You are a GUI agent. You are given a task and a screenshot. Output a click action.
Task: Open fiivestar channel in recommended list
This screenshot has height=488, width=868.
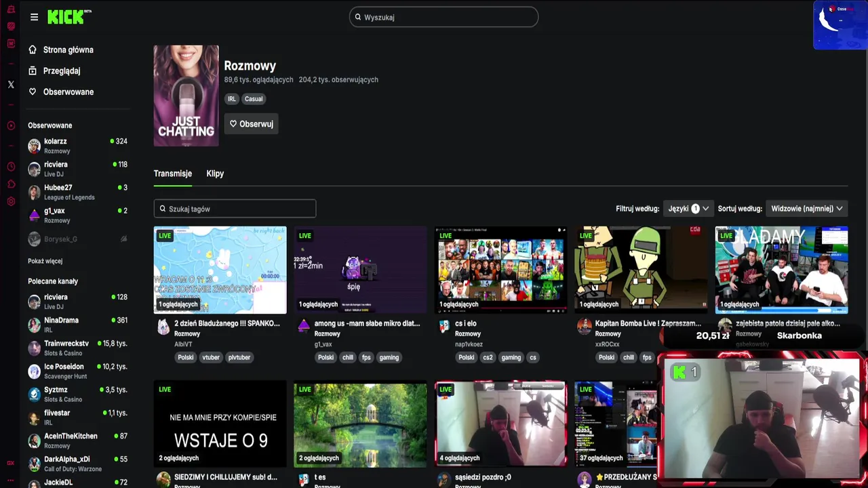(77, 417)
